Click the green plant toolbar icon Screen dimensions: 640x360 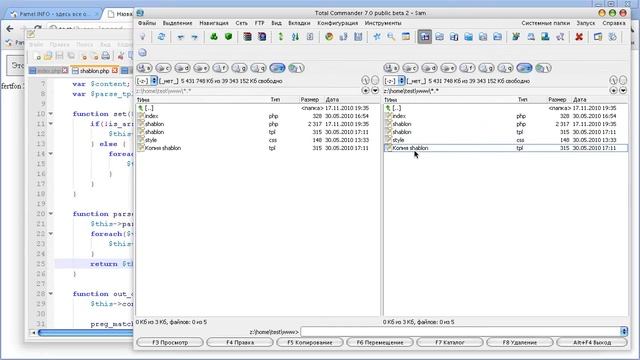pyautogui.click(x=516, y=37)
